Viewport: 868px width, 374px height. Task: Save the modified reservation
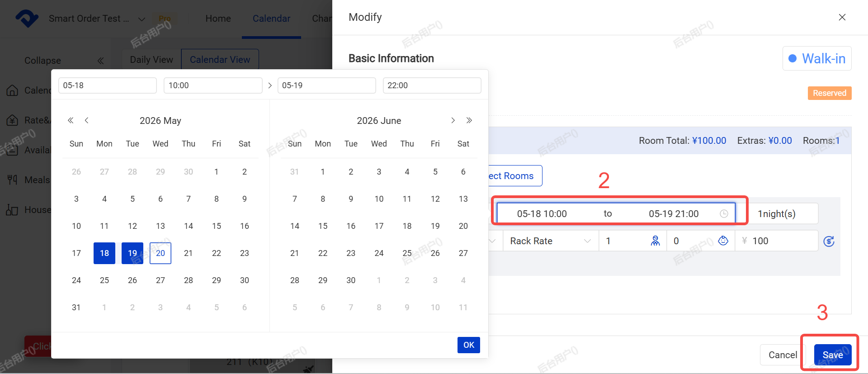pyautogui.click(x=833, y=355)
